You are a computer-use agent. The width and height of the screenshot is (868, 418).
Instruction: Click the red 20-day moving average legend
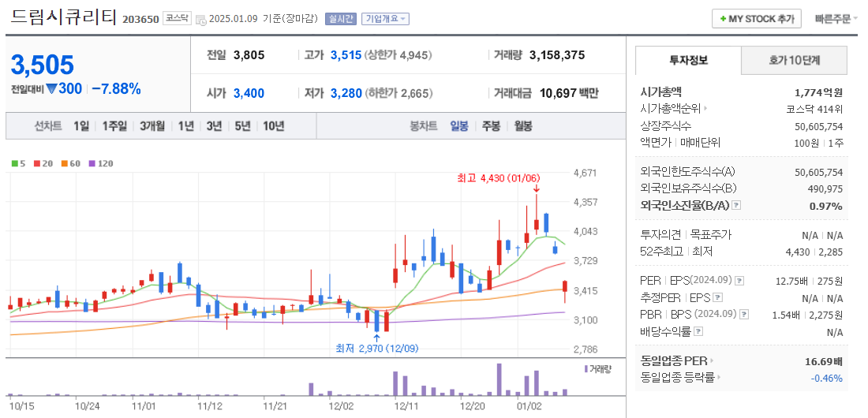click(42, 163)
